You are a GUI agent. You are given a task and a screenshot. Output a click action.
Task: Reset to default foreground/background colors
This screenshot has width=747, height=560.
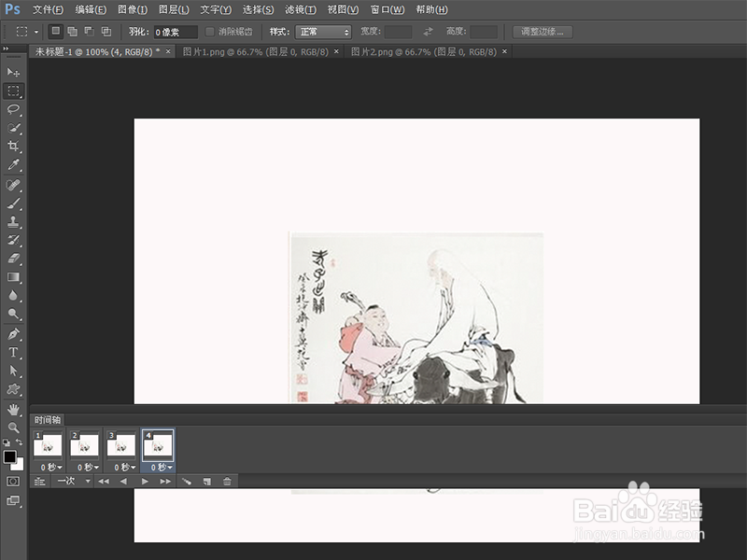click(x=7, y=442)
